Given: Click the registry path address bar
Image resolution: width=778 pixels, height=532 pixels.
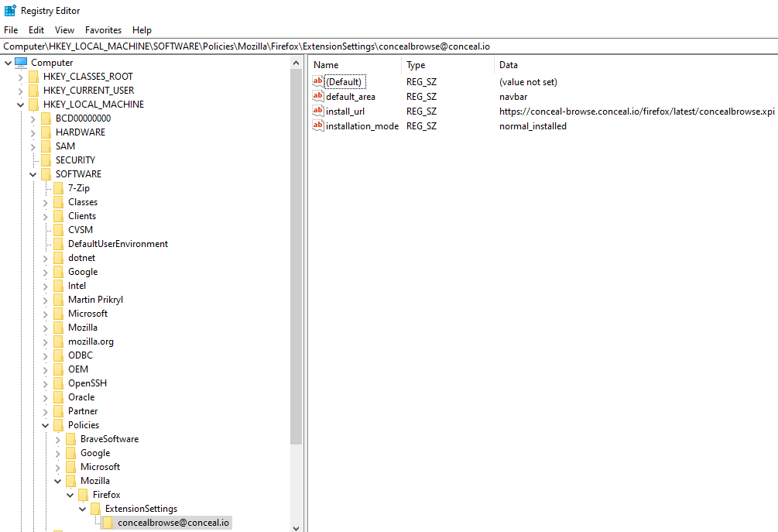Looking at the screenshot, I should pyautogui.click(x=389, y=46).
